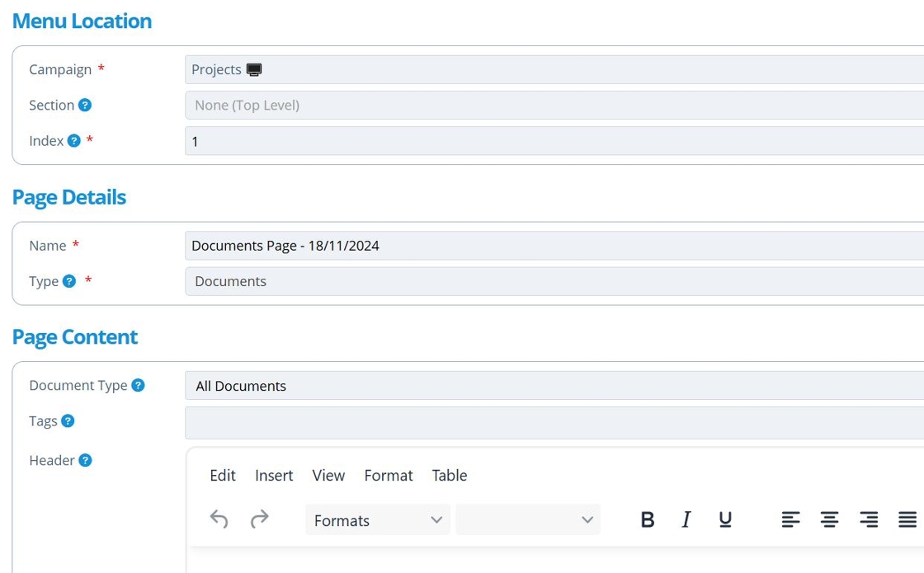Center-align text in Header editor
The width and height of the screenshot is (924, 573).
(x=829, y=519)
